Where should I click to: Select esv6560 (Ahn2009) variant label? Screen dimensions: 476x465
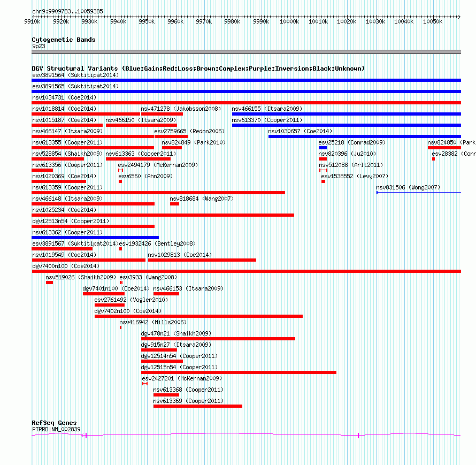pyautogui.click(x=145, y=176)
